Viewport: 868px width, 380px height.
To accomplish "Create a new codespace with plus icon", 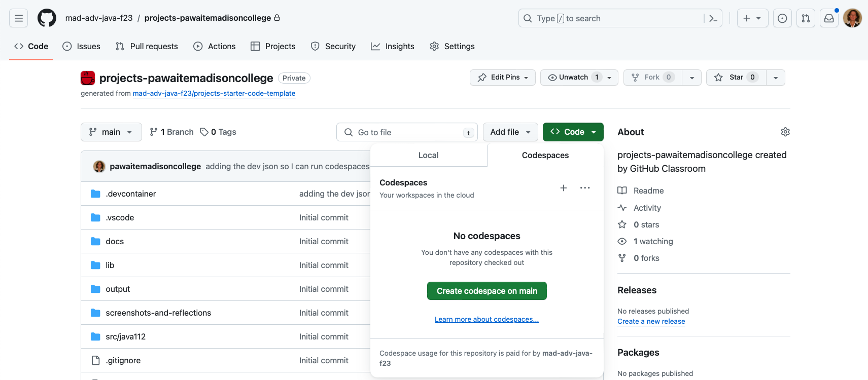I will [x=563, y=188].
